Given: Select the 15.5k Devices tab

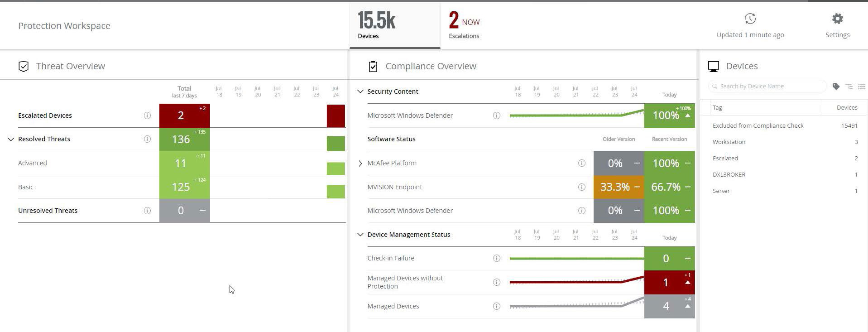Looking at the screenshot, I should point(395,26).
